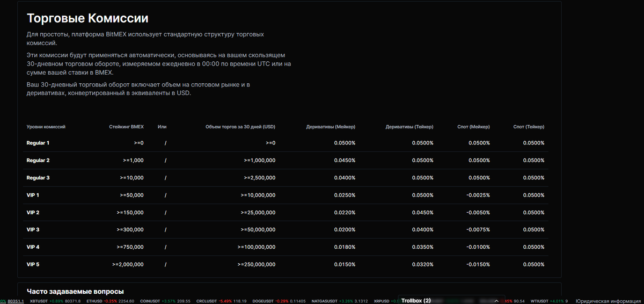The image size is (644, 304).
Task: Click the VIP 3 row label
Action: 33,229
